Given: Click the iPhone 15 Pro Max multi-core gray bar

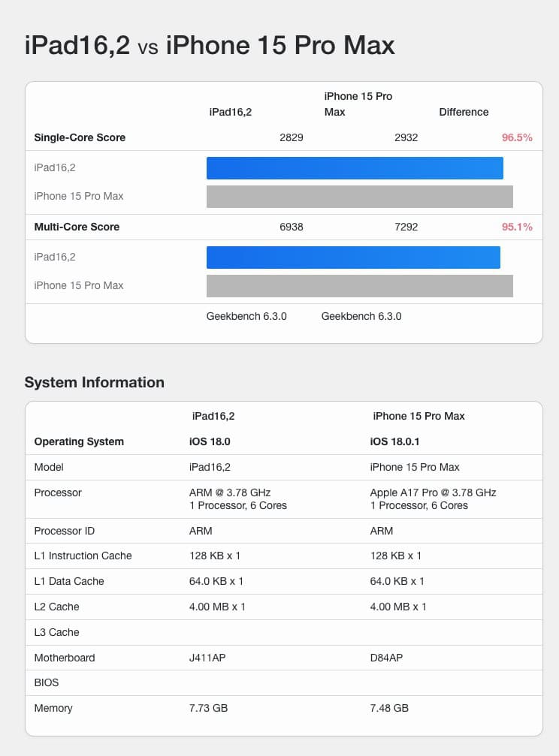Looking at the screenshot, I should [360, 286].
